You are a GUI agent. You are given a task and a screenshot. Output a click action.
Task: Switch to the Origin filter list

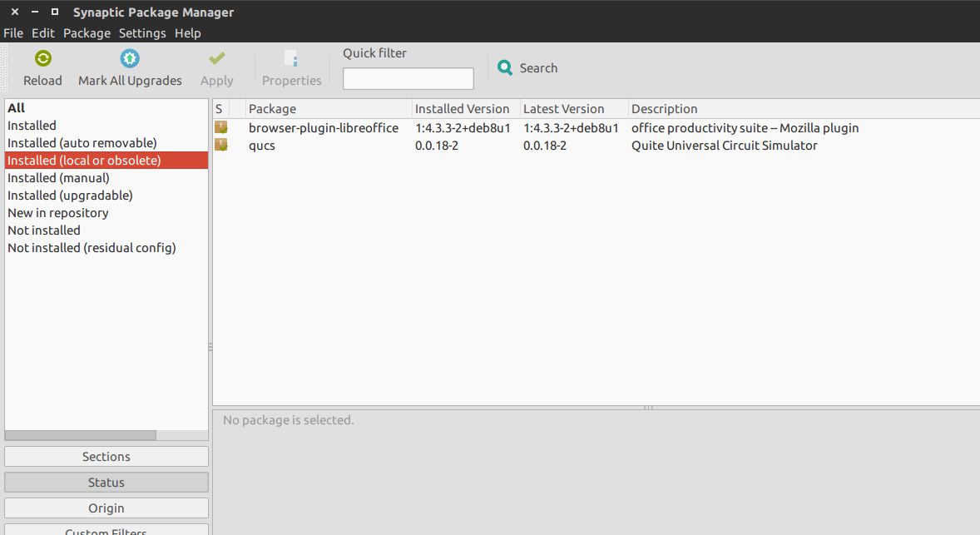click(x=106, y=508)
